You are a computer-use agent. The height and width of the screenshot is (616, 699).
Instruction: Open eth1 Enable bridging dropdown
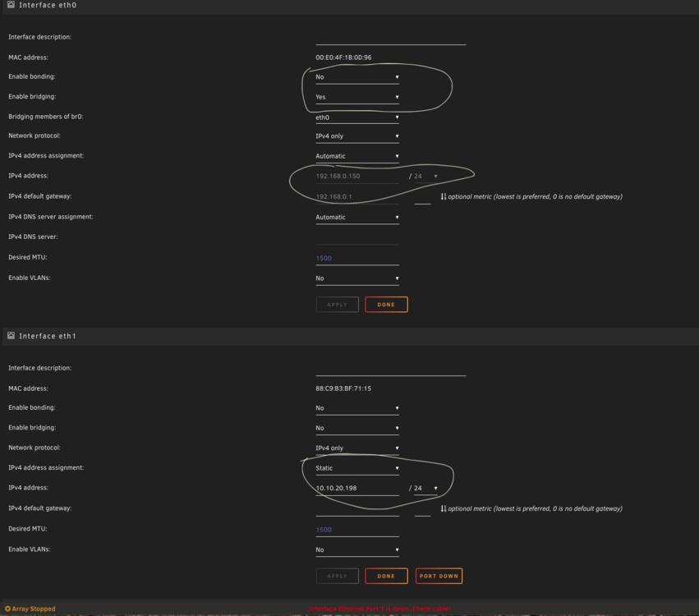357,429
